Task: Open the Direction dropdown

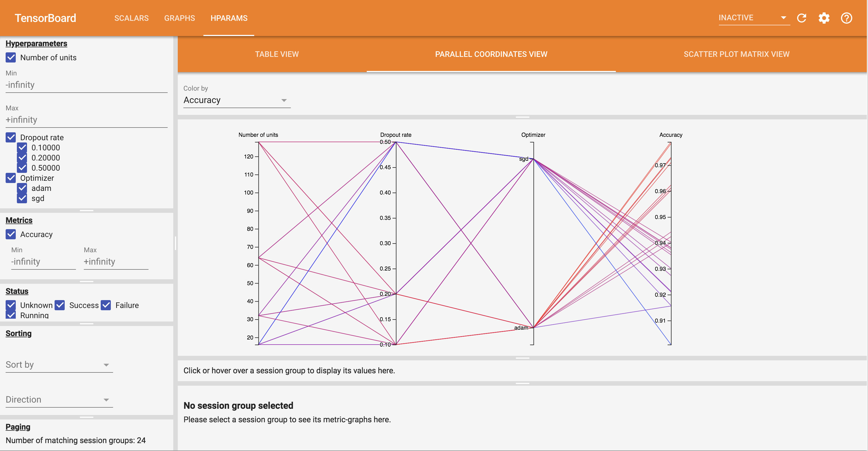Action: (59, 399)
